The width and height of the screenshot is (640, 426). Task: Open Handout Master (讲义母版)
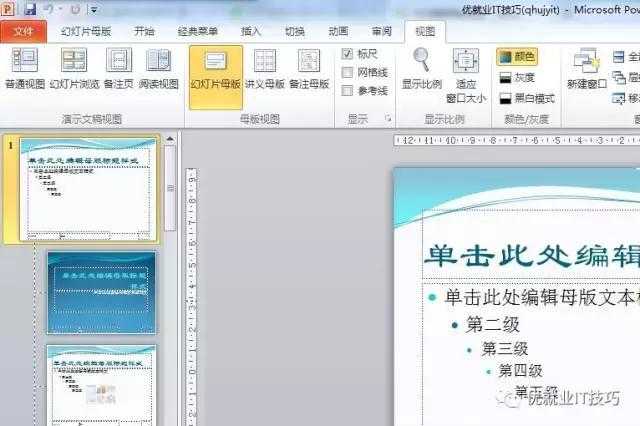click(265, 68)
